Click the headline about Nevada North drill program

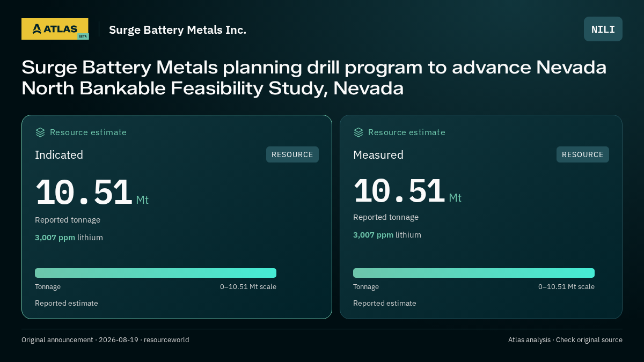pyautogui.click(x=314, y=78)
